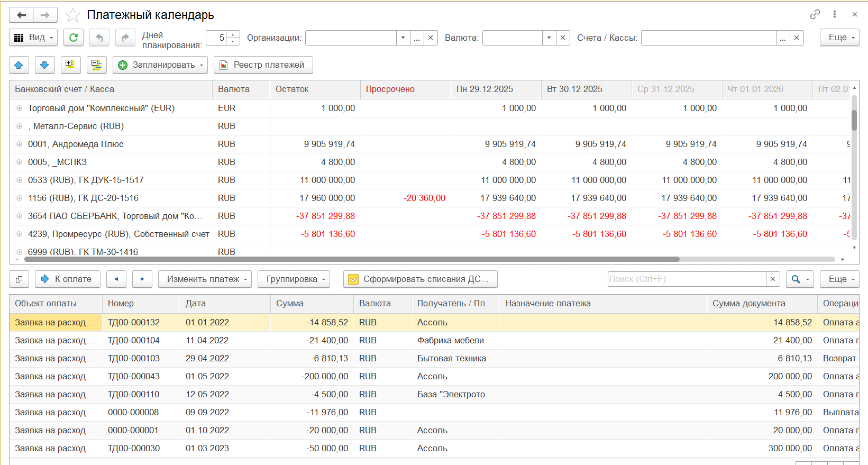The width and height of the screenshot is (868, 465).
Task: Increase planning days with stepper up arrow
Action: tap(233, 34)
